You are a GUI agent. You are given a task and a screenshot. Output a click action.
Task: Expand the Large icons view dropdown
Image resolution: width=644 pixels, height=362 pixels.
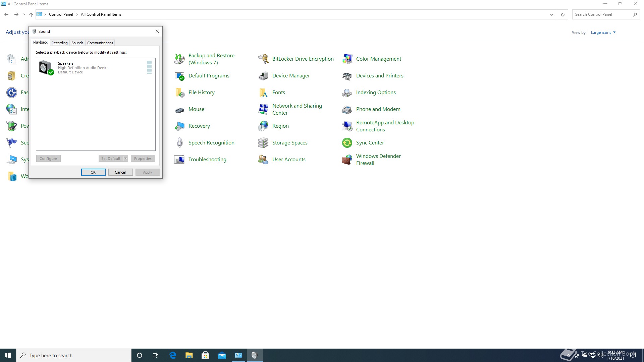603,33
